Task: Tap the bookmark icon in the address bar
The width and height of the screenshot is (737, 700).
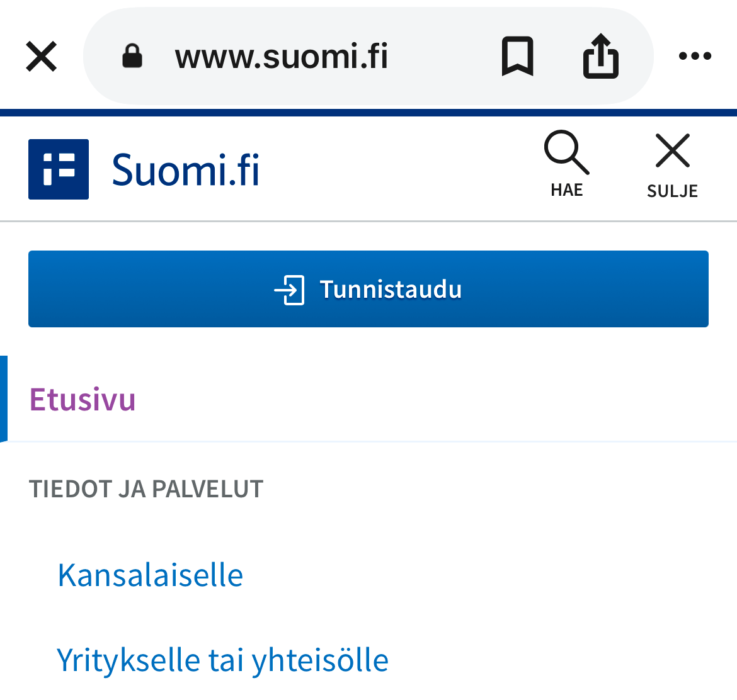Action: tap(518, 55)
